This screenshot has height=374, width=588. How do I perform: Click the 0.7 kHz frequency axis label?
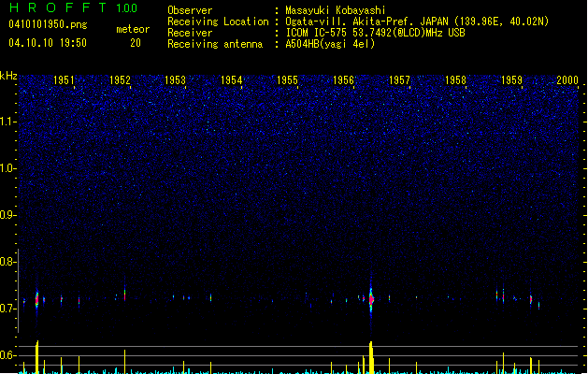point(7,309)
